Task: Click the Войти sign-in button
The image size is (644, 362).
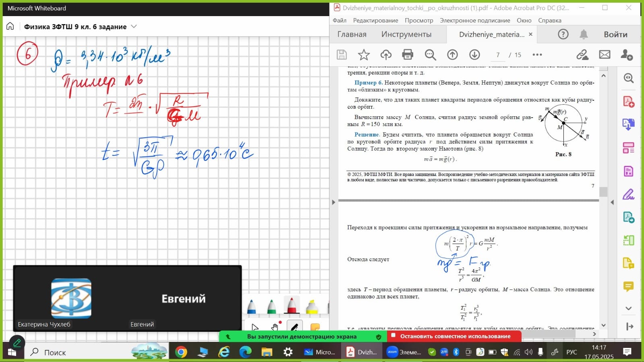Action: point(615,35)
